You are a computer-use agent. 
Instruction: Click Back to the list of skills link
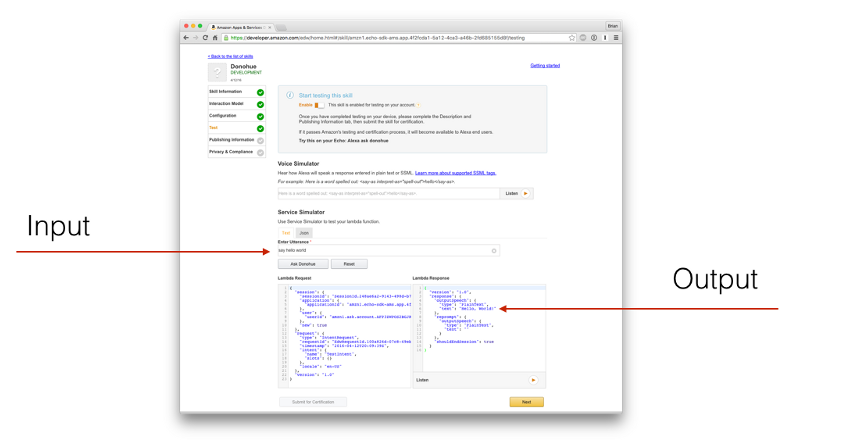click(x=230, y=56)
